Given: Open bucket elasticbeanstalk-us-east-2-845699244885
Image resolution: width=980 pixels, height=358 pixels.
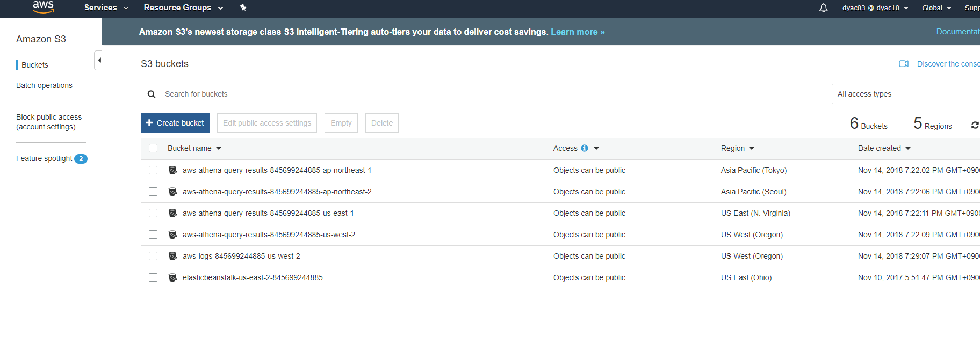Looking at the screenshot, I should (x=253, y=277).
